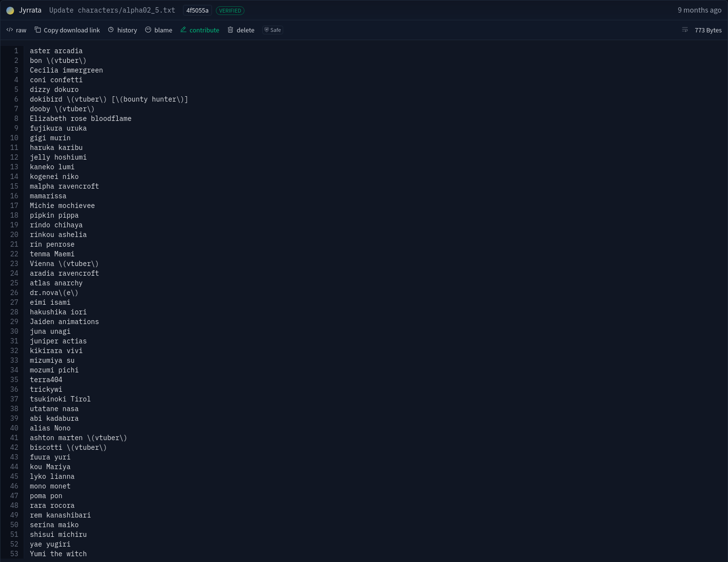Select line number 53
Image resolution: width=728 pixels, height=562 pixels.
click(x=14, y=554)
